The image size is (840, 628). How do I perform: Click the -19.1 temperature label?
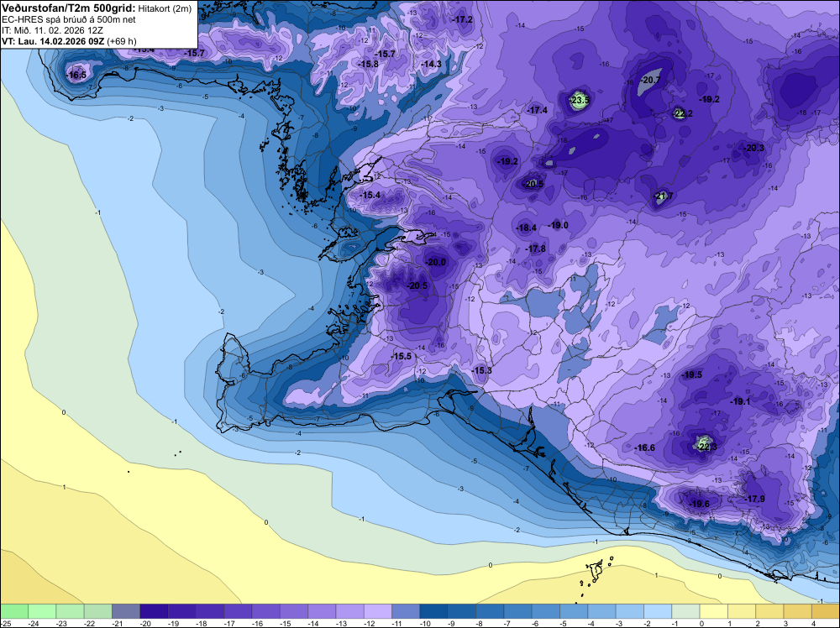coord(740,401)
